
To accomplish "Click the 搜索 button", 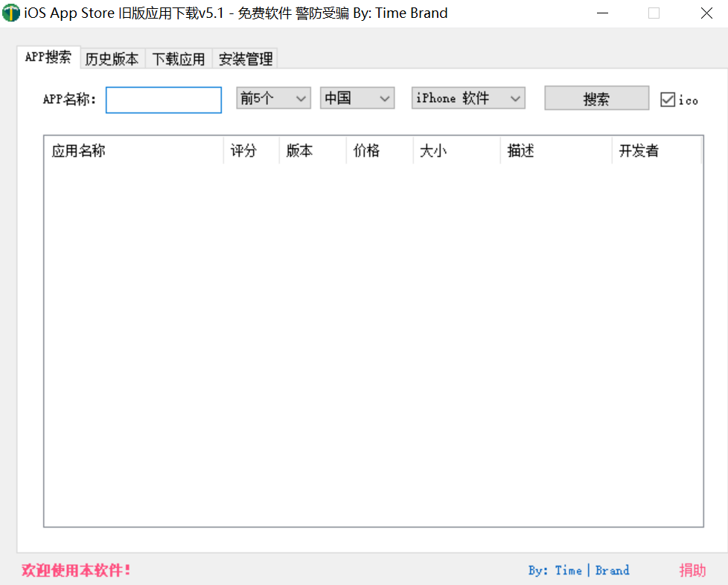I will click(596, 97).
